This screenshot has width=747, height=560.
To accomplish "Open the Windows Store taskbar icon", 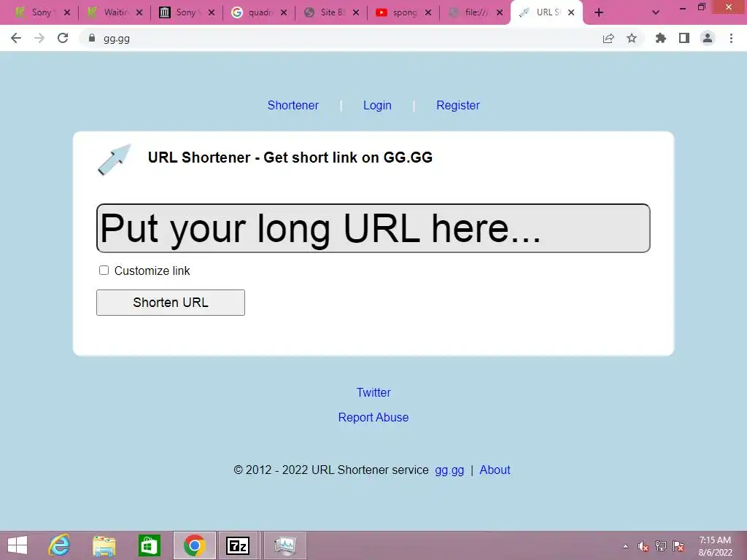I will pyautogui.click(x=149, y=545).
